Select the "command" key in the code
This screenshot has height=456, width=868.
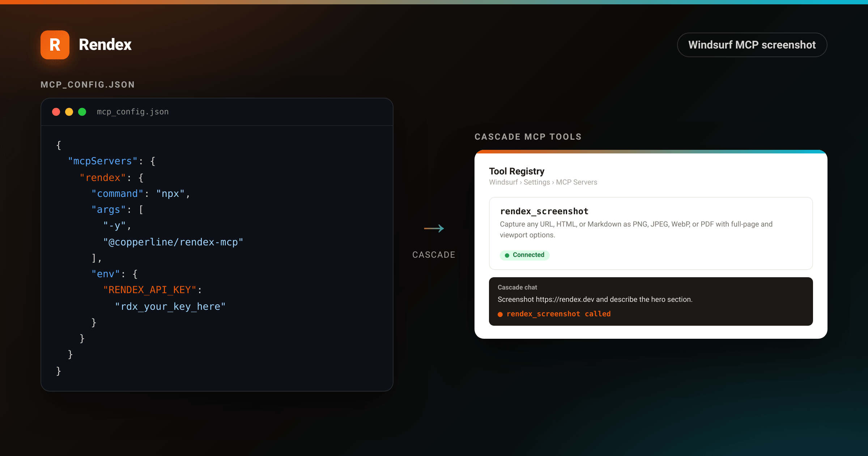click(118, 194)
